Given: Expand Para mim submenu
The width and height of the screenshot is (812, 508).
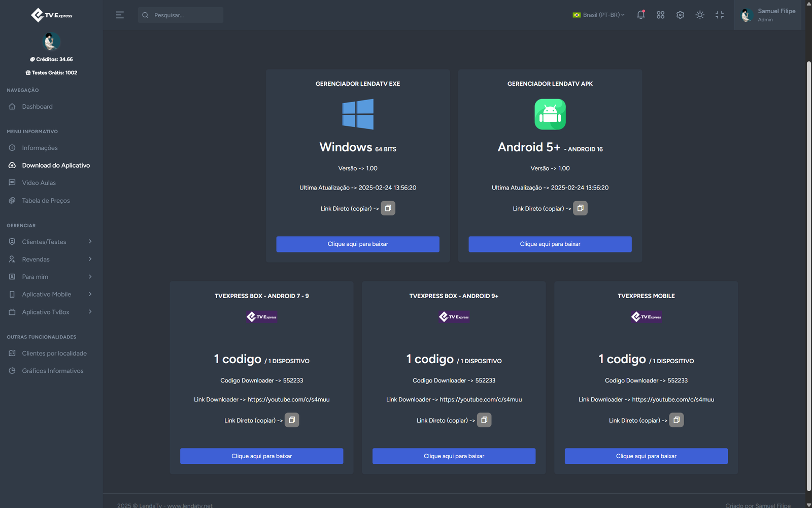Looking at the screenshot, I should tap(51, 277).
